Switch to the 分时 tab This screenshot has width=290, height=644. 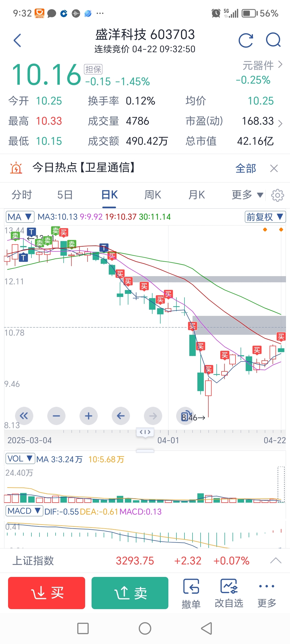click(22, 195)
